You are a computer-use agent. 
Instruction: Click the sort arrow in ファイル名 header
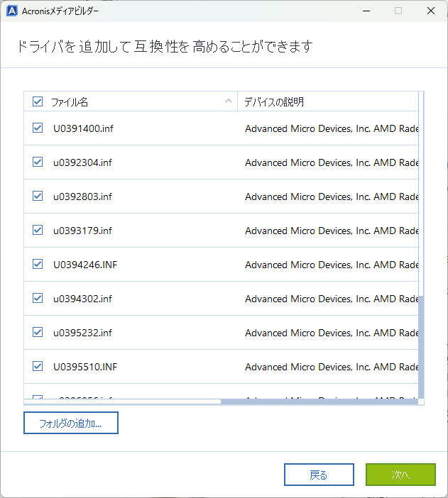pyautogui.click(x=229, y=101)
